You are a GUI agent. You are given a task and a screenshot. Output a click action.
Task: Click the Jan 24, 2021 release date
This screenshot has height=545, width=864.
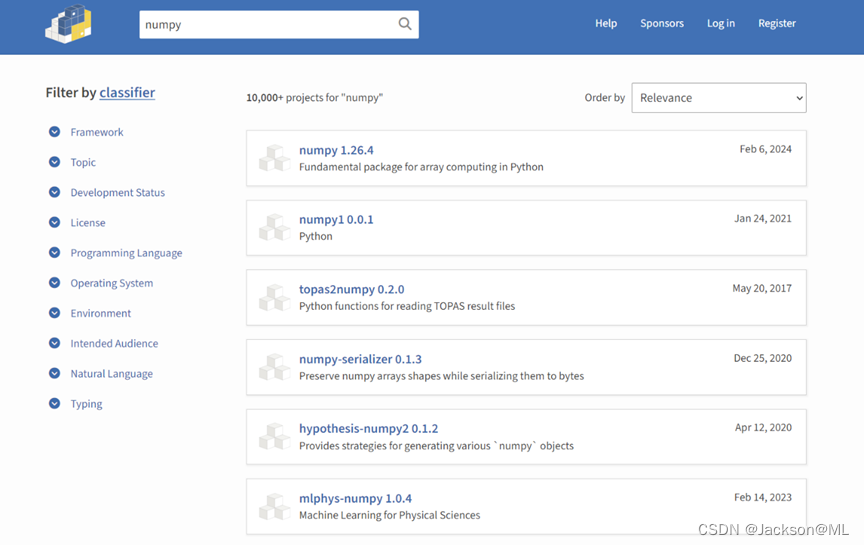click(x=763, y=218)
